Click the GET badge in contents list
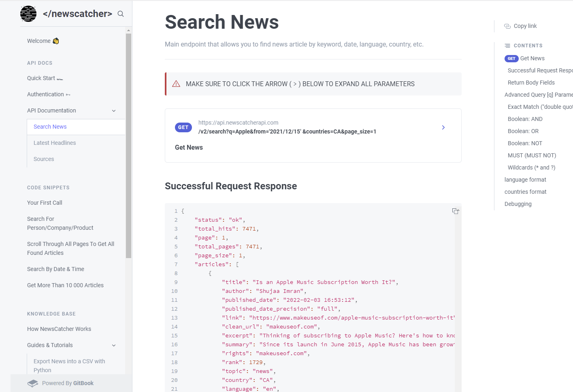 click(511, 59)
